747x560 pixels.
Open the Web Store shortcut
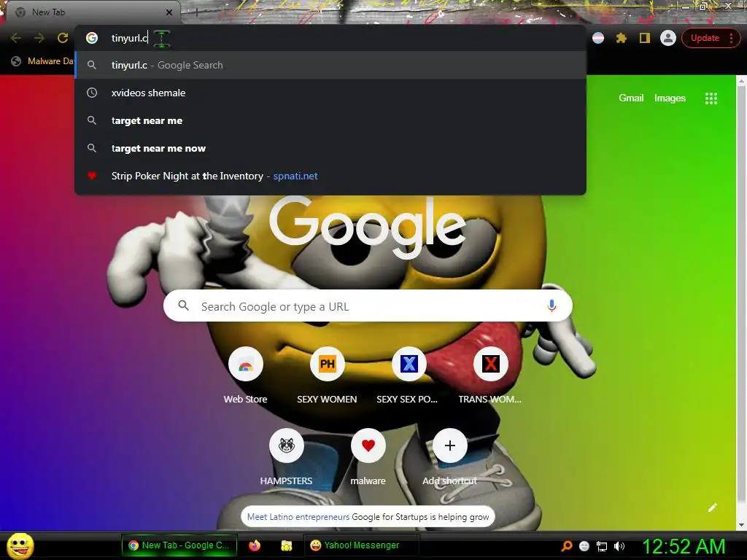point(245,376)
